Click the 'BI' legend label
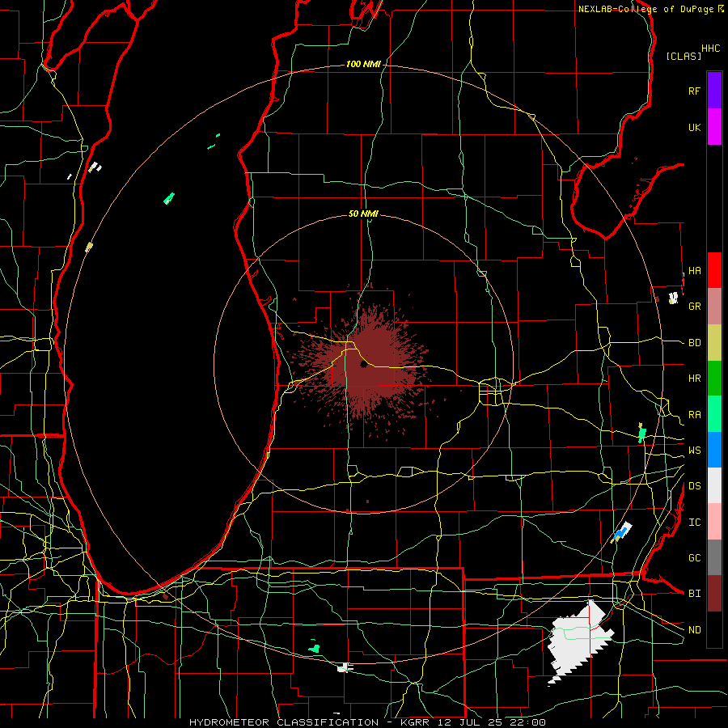Viewport: 728px width, 728px height. coord(695,594)
